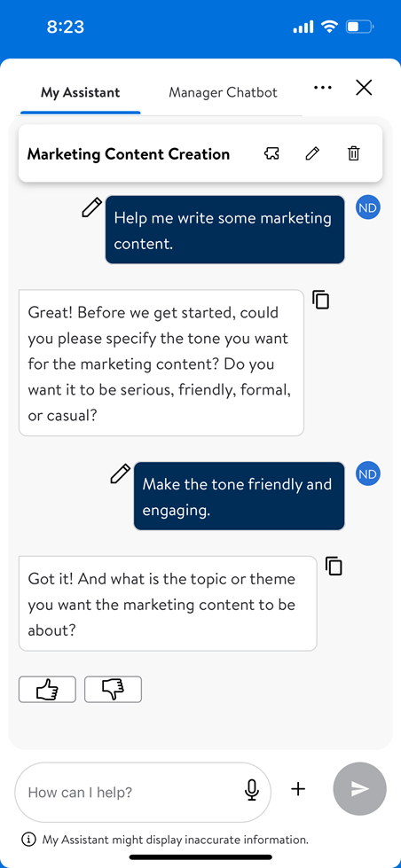Select the My Assistant tab
The width and height of the screenshot is (401, 868).
click(81, 92)
